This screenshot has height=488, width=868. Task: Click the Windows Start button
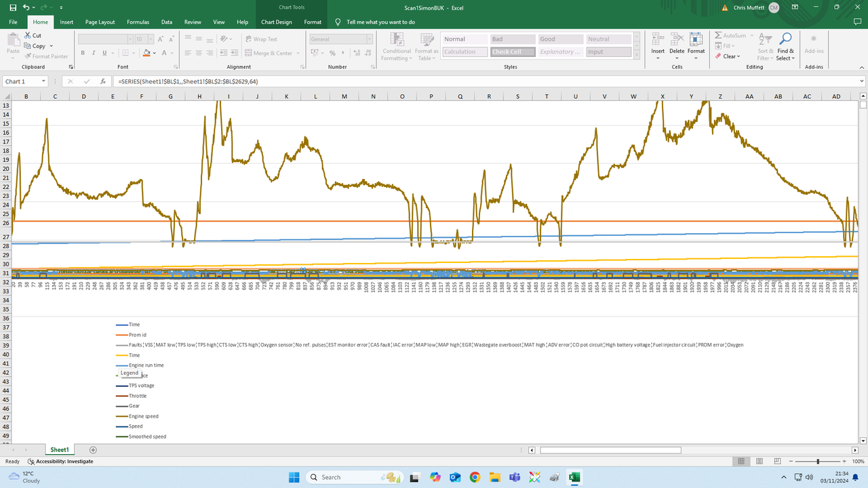point(294,477)
